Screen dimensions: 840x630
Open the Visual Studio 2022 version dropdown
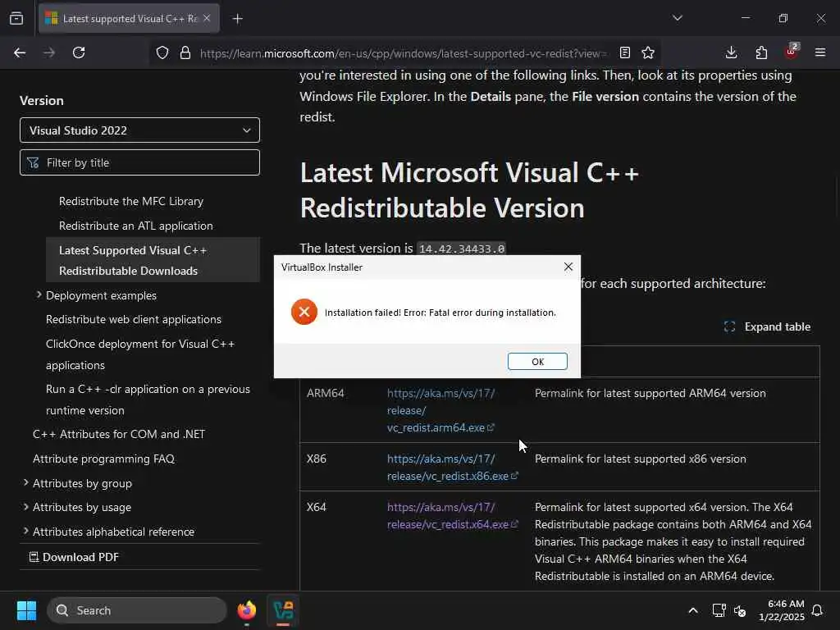pos(139,130)
